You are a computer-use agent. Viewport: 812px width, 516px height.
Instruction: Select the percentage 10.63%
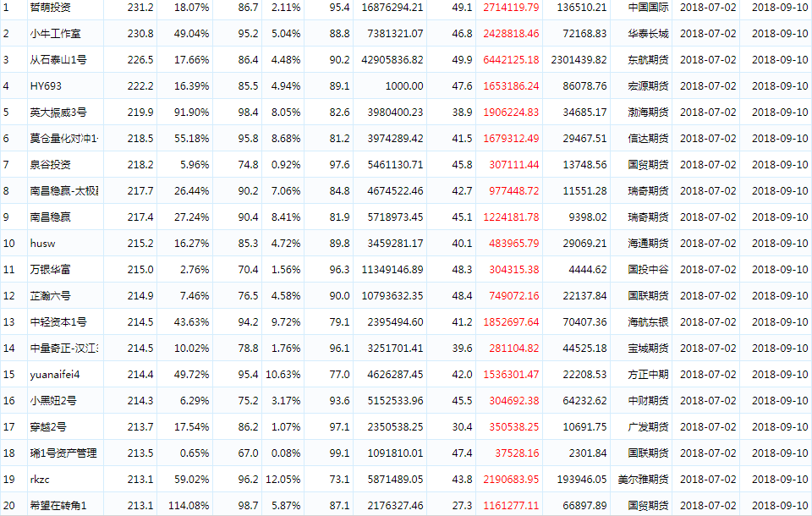pos(283,375)
